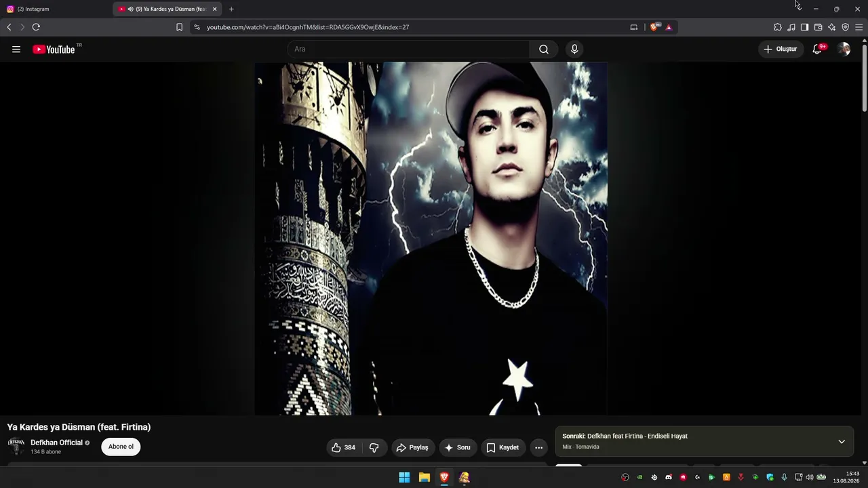This screenshot has width=868, height=488.
Task: Click the Oluştur create button
Action: click(x=781, y=49)
